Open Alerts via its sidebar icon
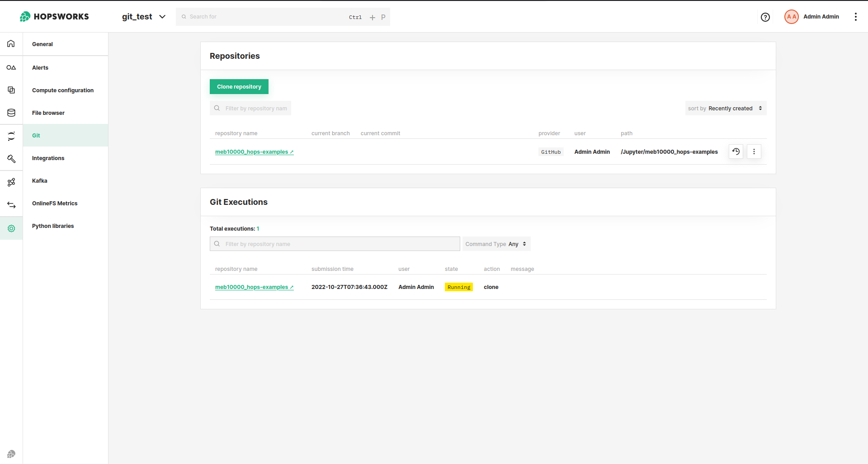This screenshot has width=868, height=464. [11, 67]
